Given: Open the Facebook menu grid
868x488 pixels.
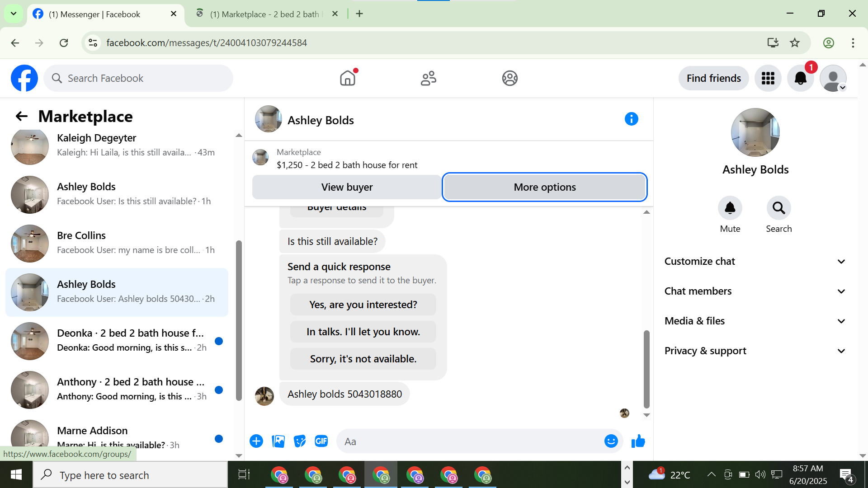Looking at the screenshot, I should pos(768,79).
